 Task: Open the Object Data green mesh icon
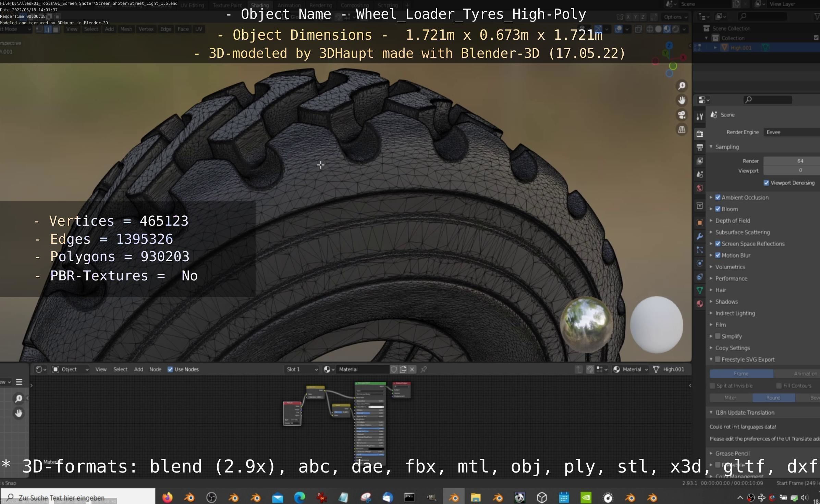point(700,290)
